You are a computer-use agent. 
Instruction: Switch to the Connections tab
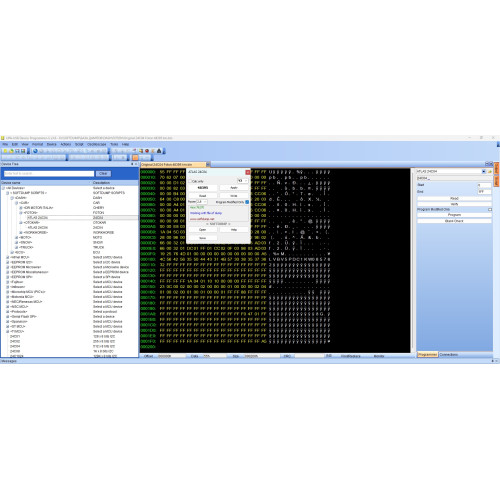(x=448, y=355)
